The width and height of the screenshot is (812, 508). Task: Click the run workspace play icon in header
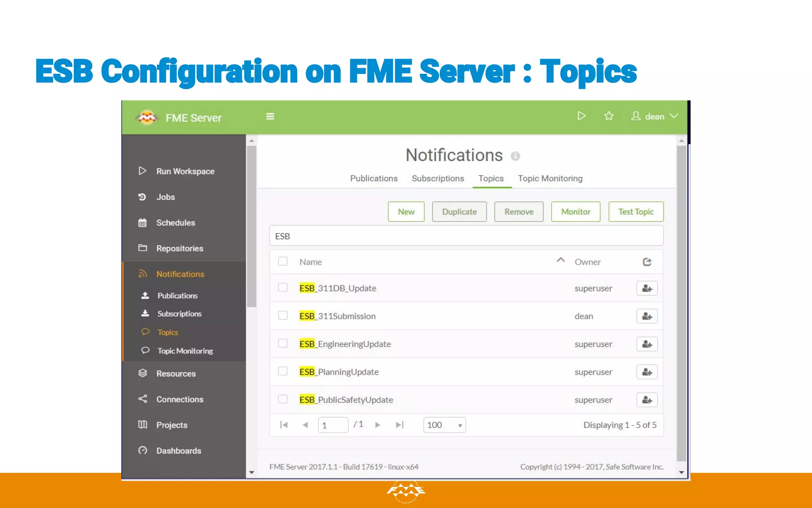pyautogui.click(x=581, y=116)
